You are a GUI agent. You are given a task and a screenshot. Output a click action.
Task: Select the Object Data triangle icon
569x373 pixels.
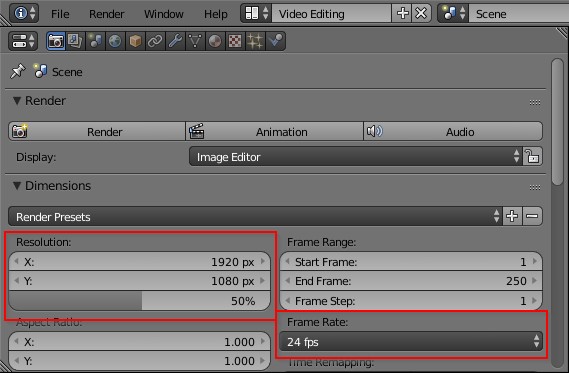pyautogui.click(x=195, y=41)
